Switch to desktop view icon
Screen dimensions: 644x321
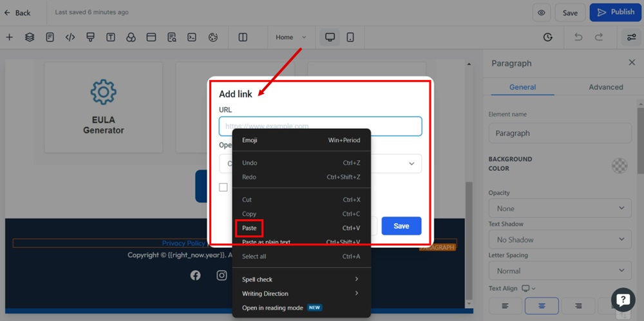330,37
